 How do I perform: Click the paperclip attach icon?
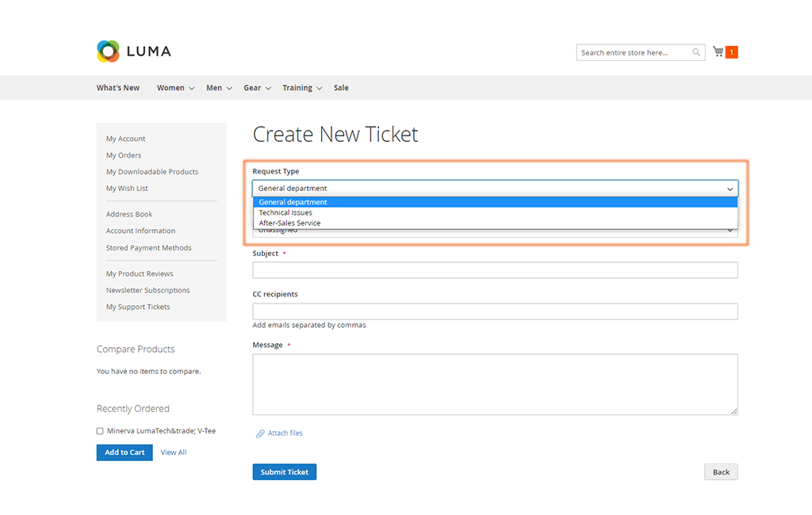pyautogui.click(x=260, y=433)
